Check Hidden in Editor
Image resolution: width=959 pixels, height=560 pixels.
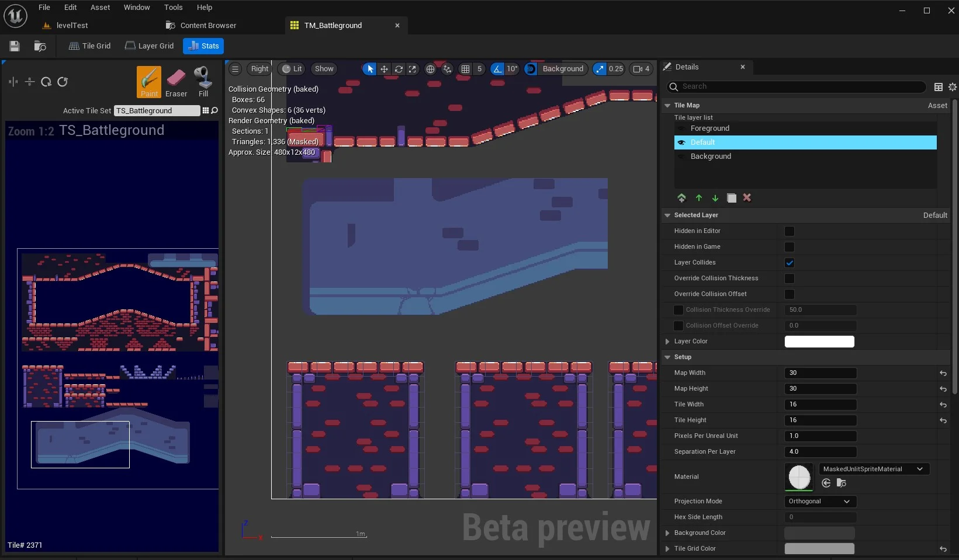pyautogui.click(x=790, y=231)
